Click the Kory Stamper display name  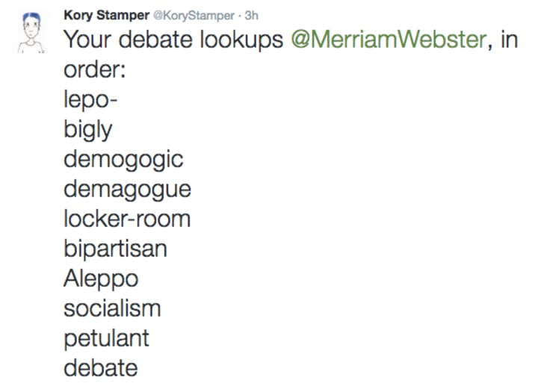[x=107, y=16]
